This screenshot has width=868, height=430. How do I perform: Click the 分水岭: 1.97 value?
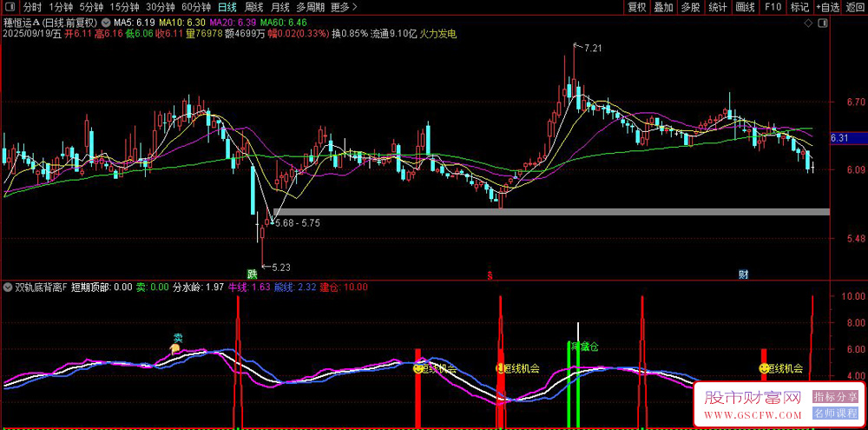[x=198, y=287]
